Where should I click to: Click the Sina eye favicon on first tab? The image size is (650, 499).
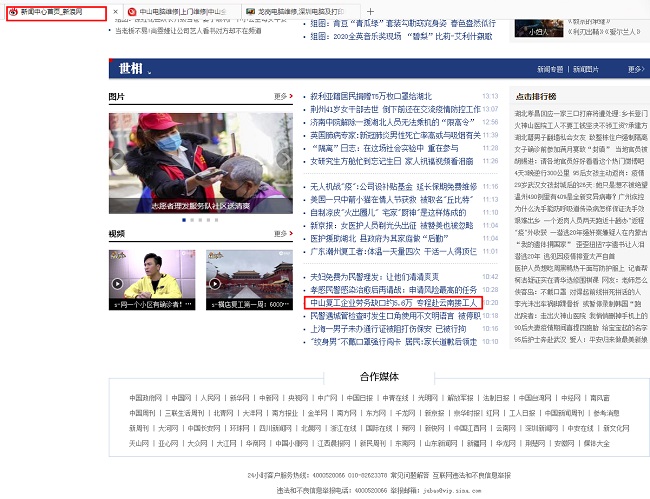13,12
